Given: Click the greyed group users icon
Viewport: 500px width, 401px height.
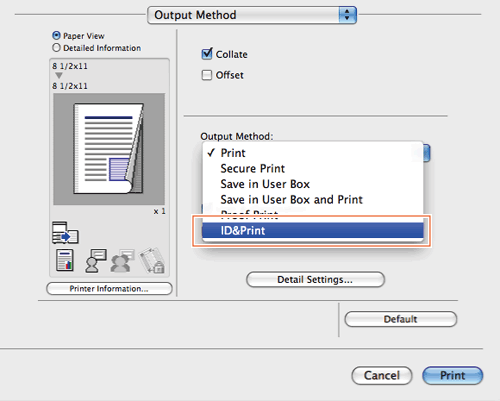Looking at the screenshot, I should pyautogui.click(x=122, y=261).
